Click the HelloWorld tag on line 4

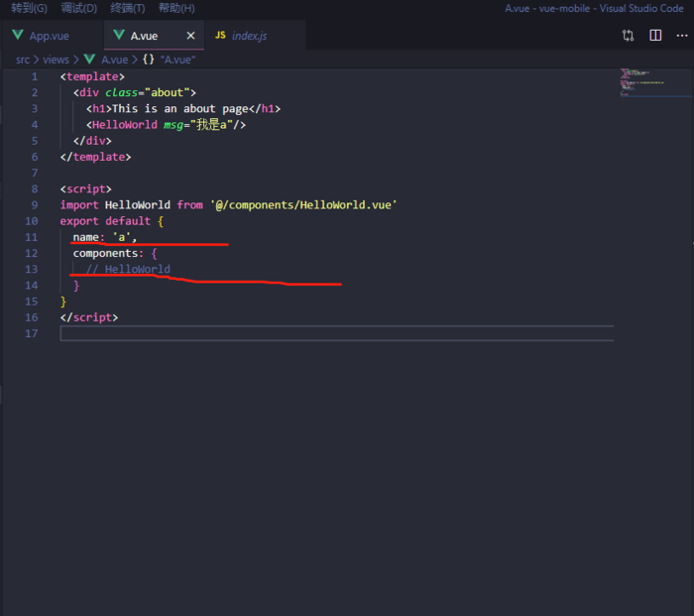click(x=125, y=125)
